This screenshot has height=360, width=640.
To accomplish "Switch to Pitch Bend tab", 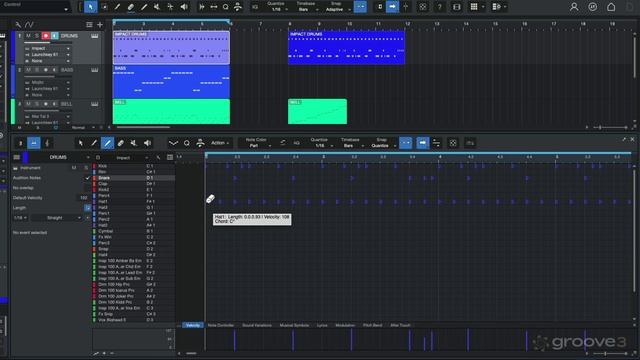I will pos(373,325).
